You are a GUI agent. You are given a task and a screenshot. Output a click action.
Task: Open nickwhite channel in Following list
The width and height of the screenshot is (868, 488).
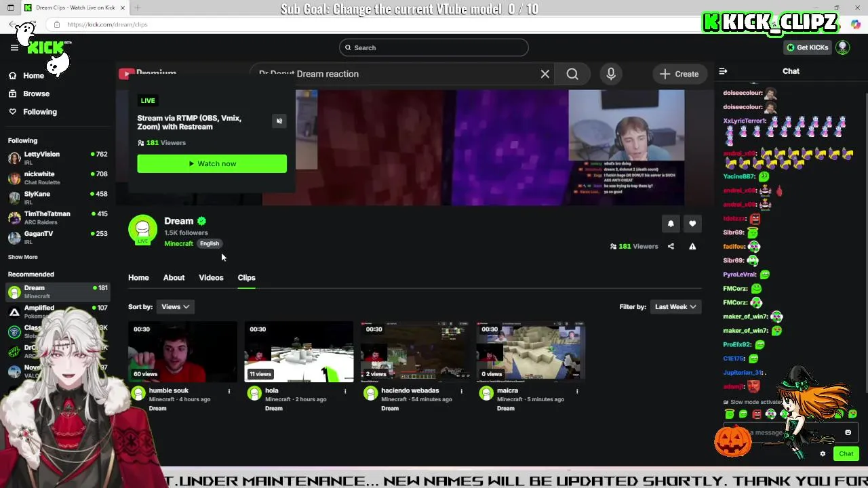(58, 178)
